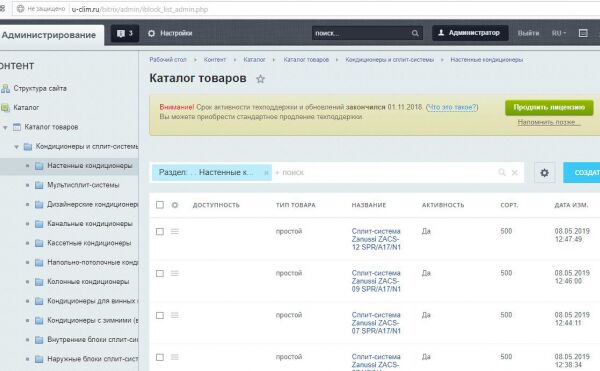The width and height of the screenshot is (600, 371).
Task: Select Канальные кондиционеры folder
Action: point(90,224)
